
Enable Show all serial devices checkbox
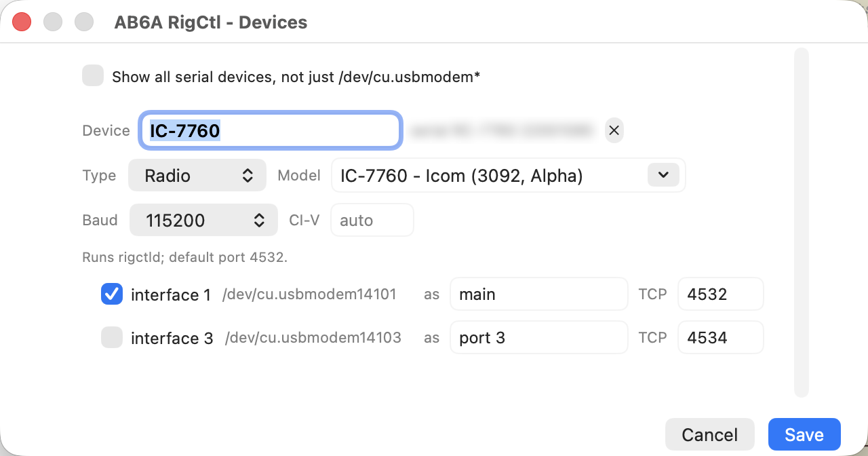93,76
